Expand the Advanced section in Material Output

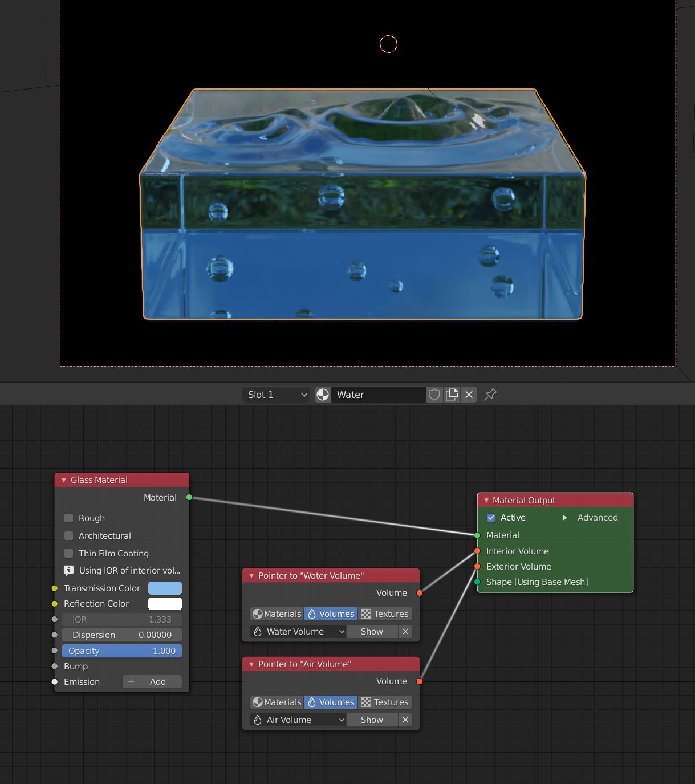point(565,518)
